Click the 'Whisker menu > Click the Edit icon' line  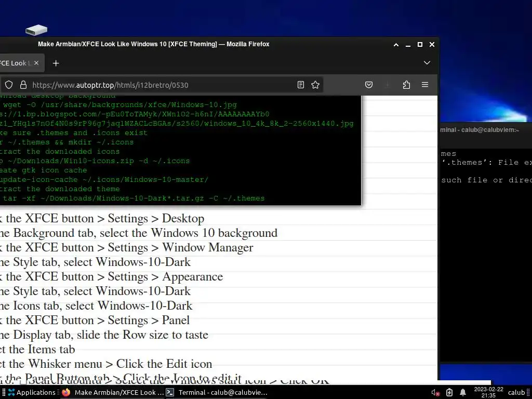point(106,364)
